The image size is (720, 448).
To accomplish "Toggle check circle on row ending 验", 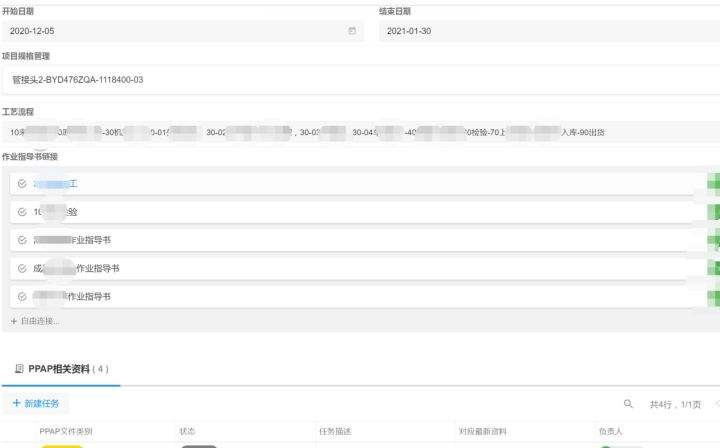I will tap(22, 212).
